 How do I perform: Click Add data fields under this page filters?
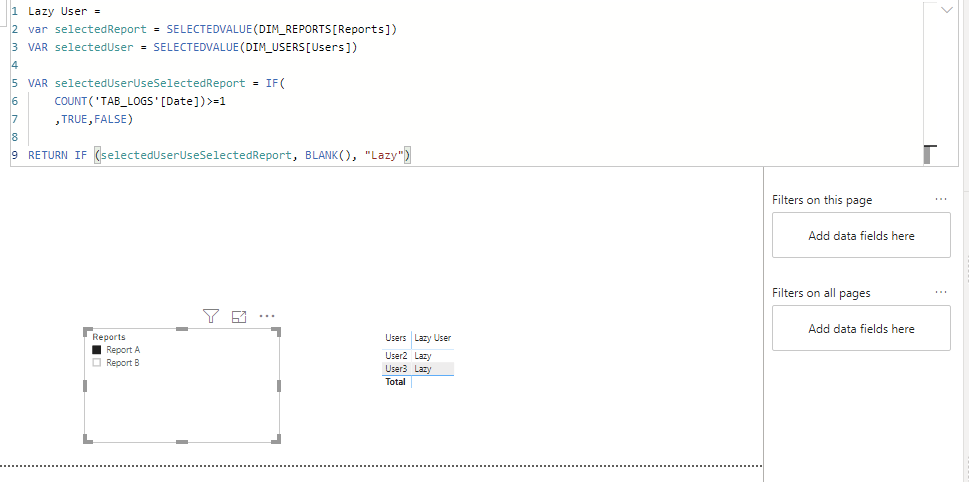point(861,235)
